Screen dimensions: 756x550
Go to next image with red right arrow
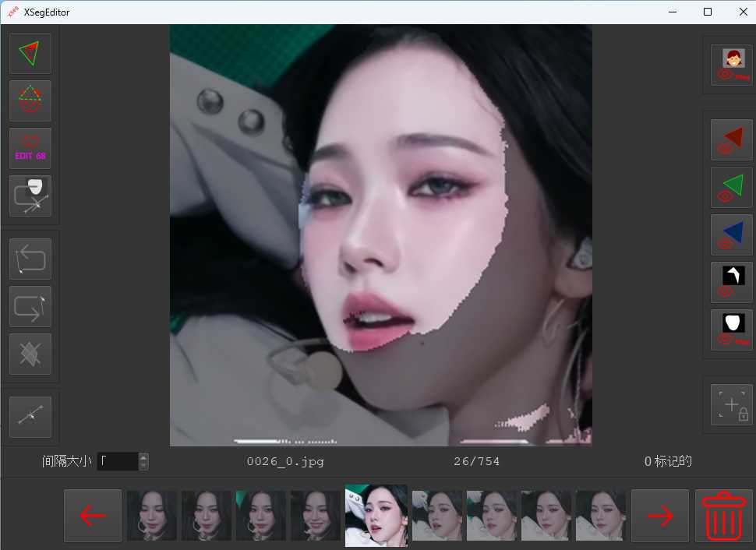pos(660,516)
